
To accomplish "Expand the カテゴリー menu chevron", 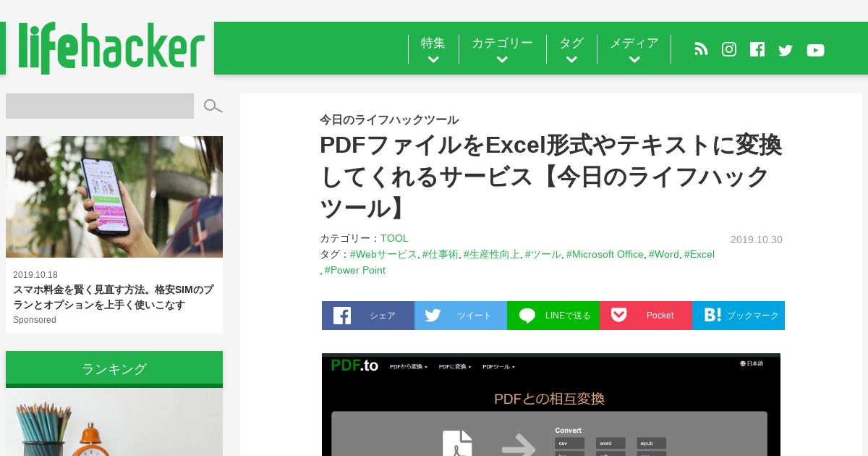I will point(502,60).
